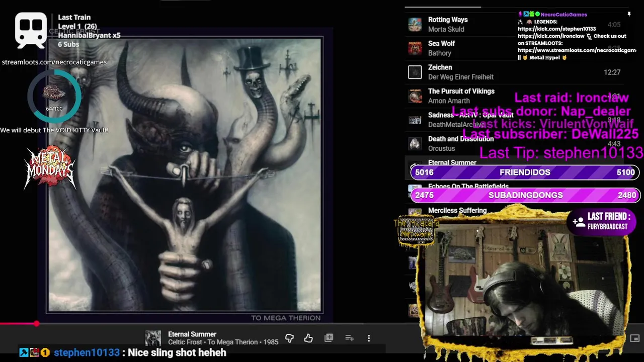Viewport: 644px width, 362px height.
Task: Click the Sea Wolf album thumbnail
Action: [415, 48]
